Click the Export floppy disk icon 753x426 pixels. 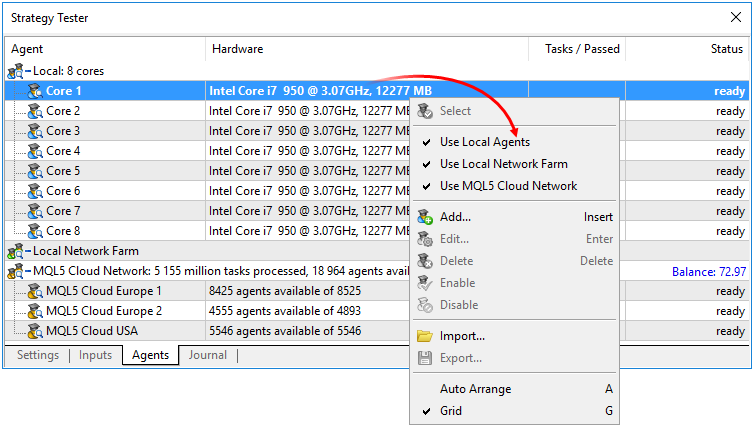tap(425, 358)
